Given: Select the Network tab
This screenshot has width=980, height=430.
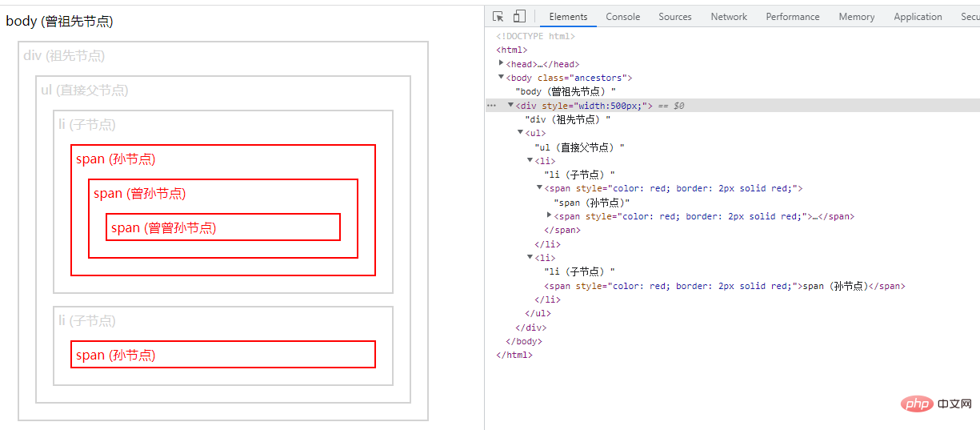Looking at the screenshot, I should pos(729,16).
